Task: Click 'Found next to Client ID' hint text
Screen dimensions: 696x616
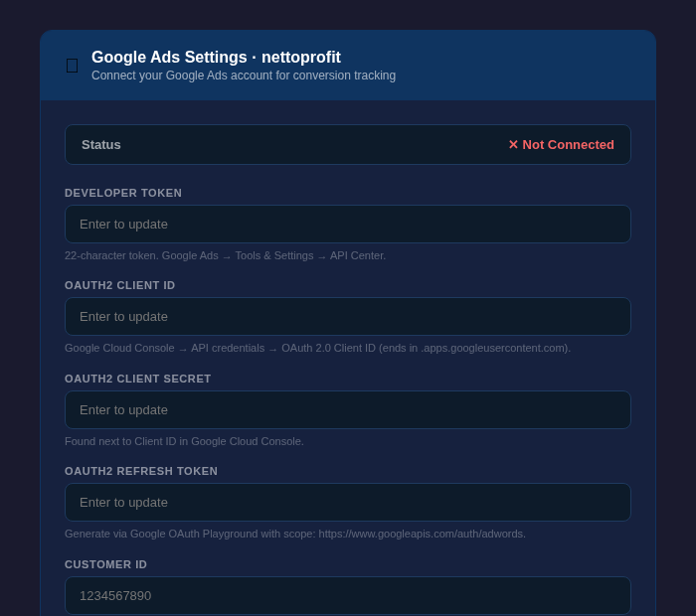Action: 184,442
